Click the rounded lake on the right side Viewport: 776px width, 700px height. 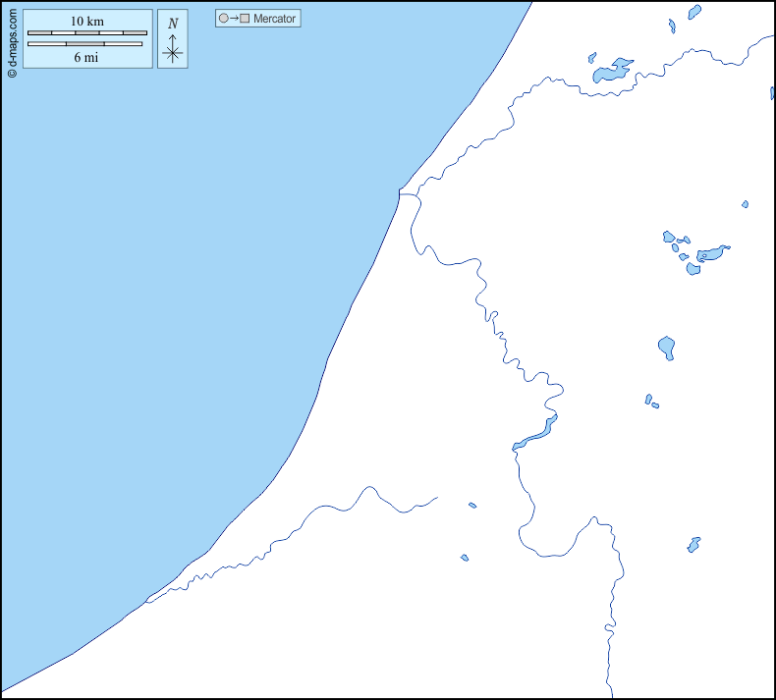pyautogui.click(x=667, y=347)
